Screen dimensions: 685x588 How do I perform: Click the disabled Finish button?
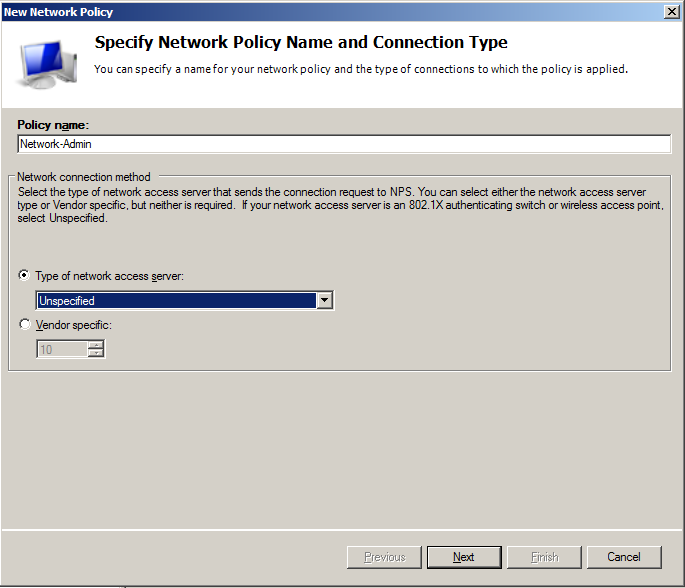[x=544, y=557]
